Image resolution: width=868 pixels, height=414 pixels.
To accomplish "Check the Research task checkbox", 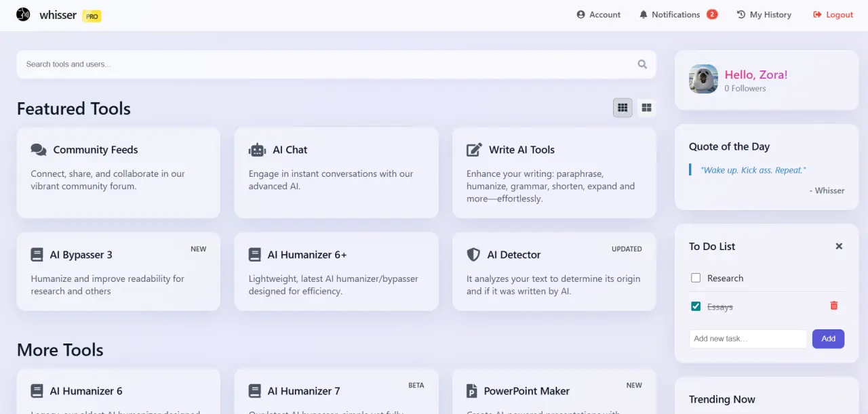I will 696,278.
